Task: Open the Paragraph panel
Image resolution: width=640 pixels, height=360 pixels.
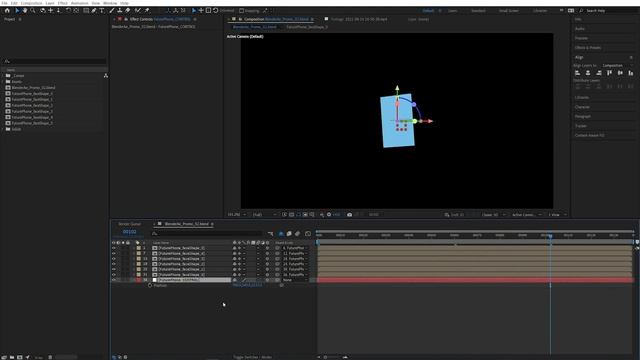Action: 582,116
